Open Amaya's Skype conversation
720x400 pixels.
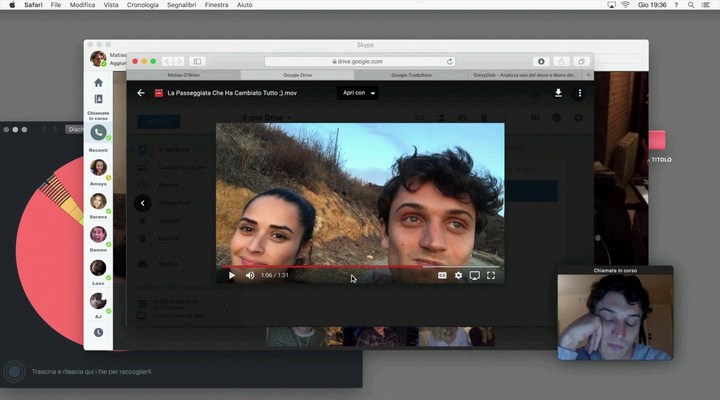pyautogui.click(x=98, y=168)
